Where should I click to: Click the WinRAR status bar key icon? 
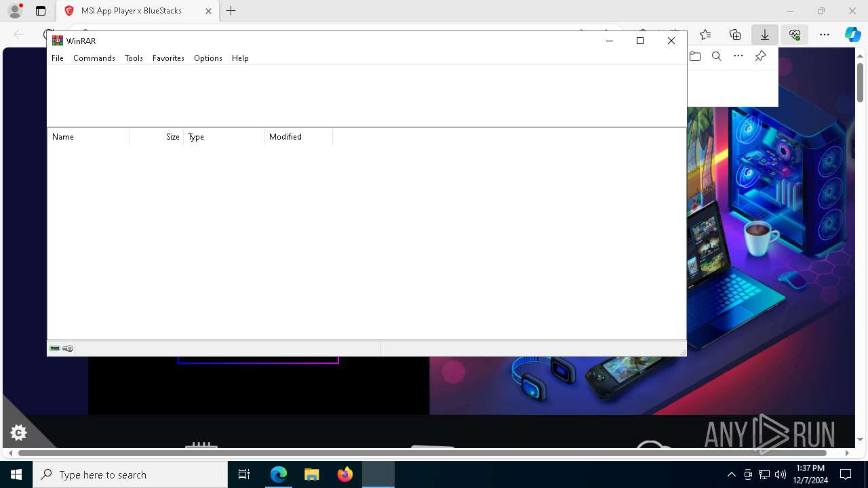coord(68,348)
